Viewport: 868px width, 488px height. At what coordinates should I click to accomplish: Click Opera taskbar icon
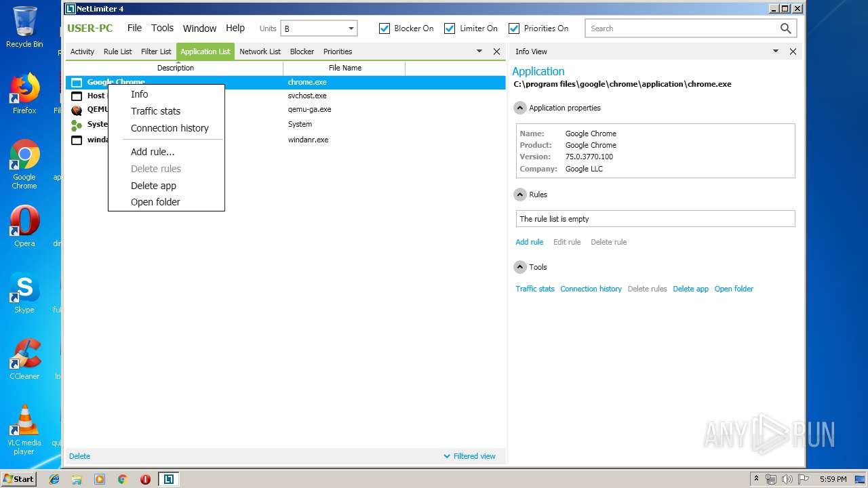click(x=145, y=479)
